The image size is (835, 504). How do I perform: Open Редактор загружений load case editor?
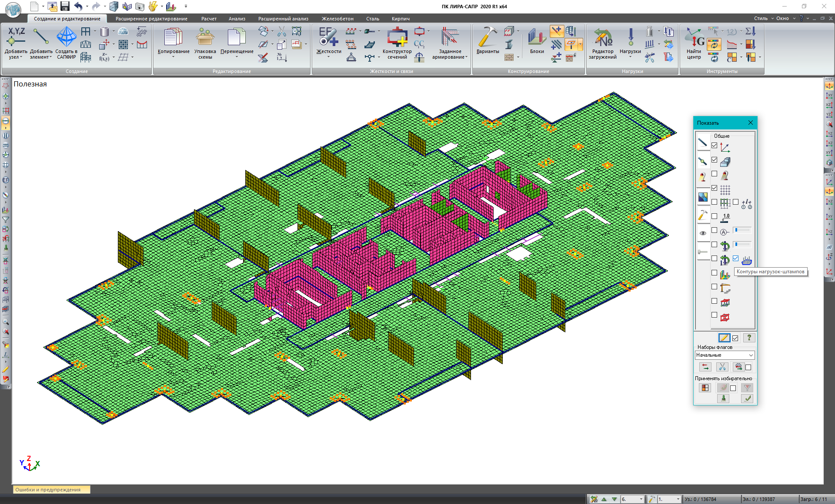[x=602, y=38]
